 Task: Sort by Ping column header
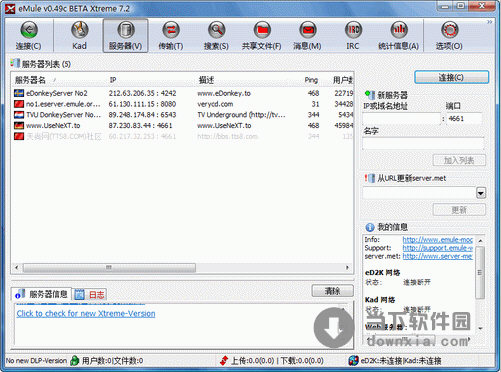pyautogui.click(x=311, y=80)
